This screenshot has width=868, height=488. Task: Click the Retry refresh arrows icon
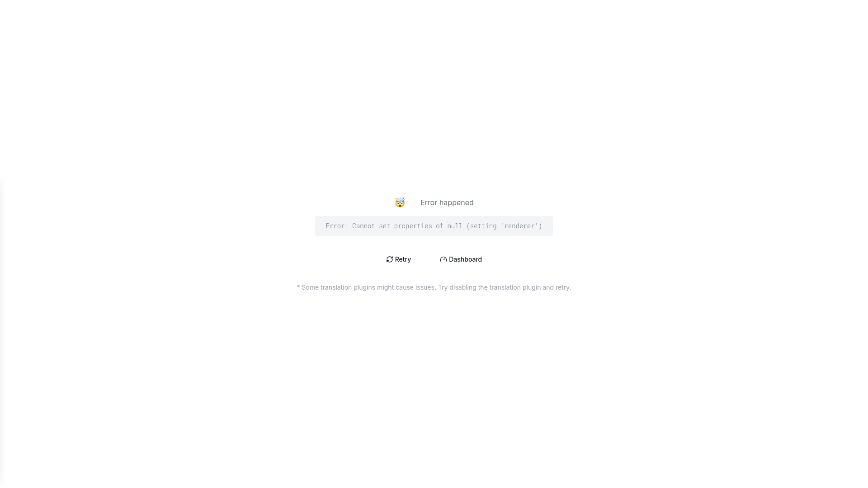tap(389, 259)
